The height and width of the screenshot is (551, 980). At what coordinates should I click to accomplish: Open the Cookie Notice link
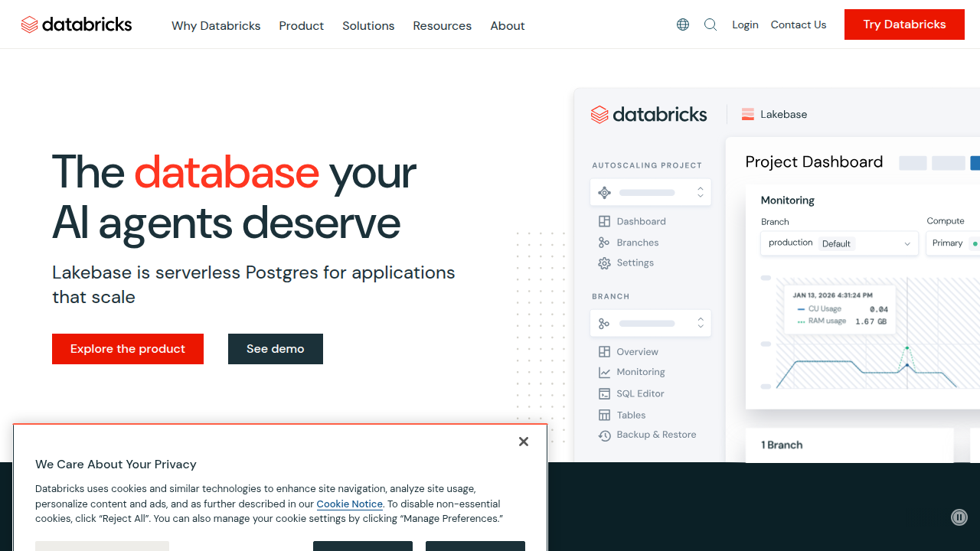coord(349,504)
